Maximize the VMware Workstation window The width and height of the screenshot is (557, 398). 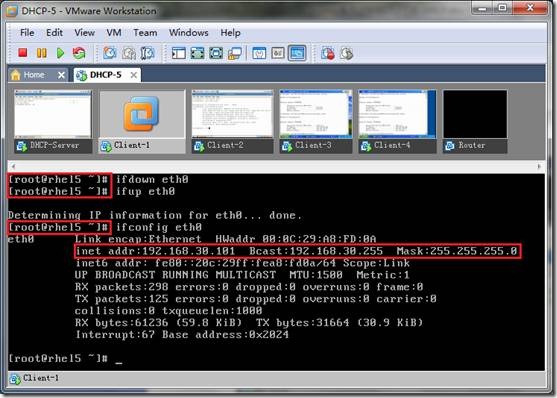502,8
